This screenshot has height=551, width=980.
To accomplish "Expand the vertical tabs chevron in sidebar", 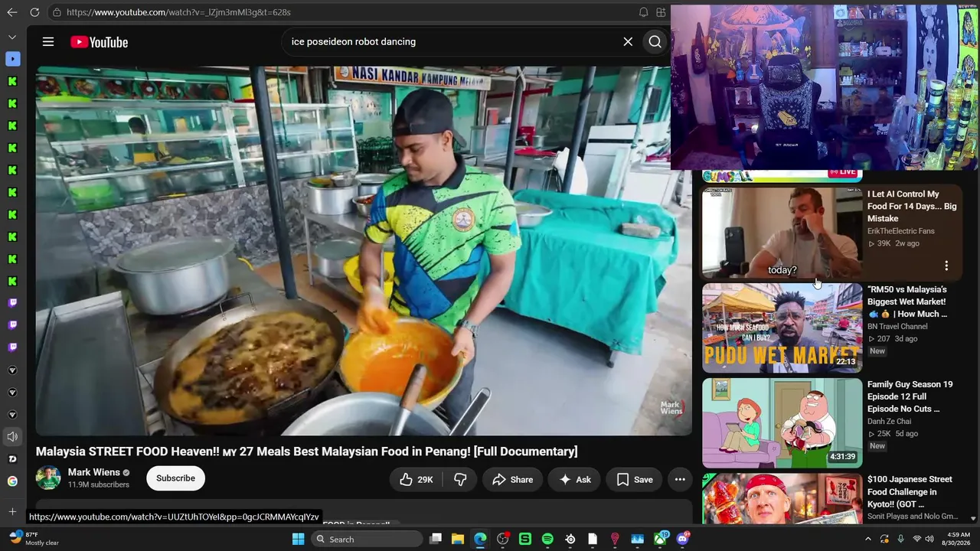I will pyautogui.click(x=12, y=37).
